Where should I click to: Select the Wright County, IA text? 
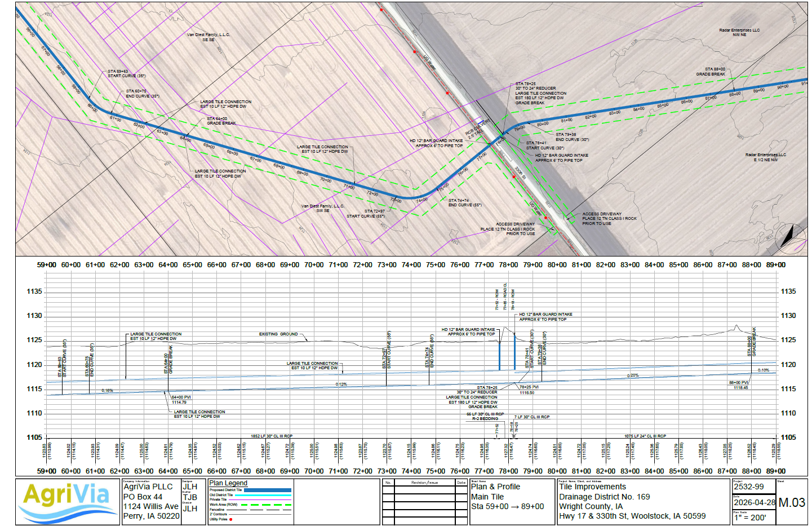(591, 506)
